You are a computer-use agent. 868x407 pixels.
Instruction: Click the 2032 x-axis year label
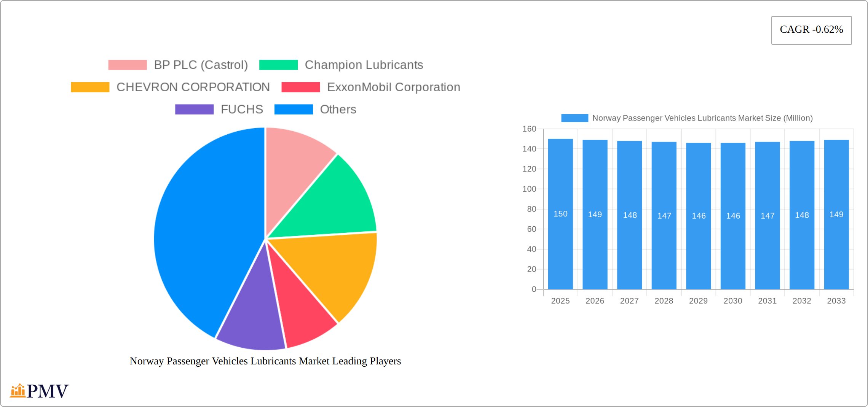click(802, 301)
